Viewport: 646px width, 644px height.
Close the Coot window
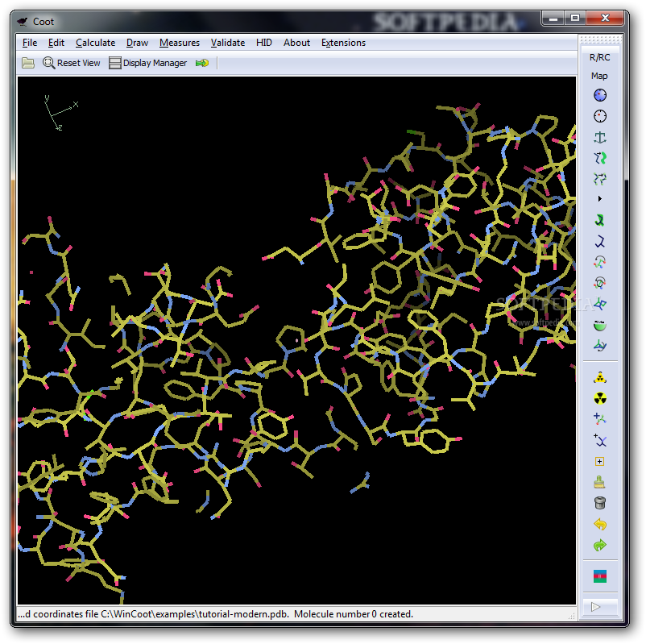pyautogui.click(x=605, y=19)
